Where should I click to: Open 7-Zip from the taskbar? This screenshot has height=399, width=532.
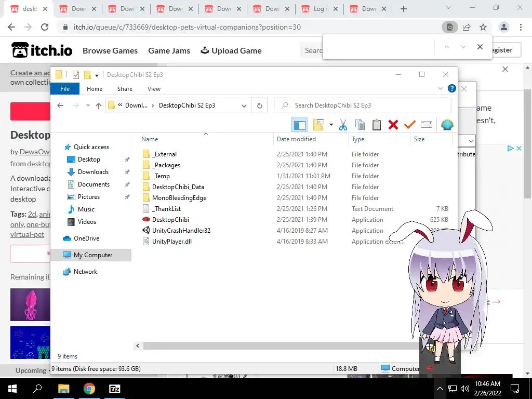(114, 389)
